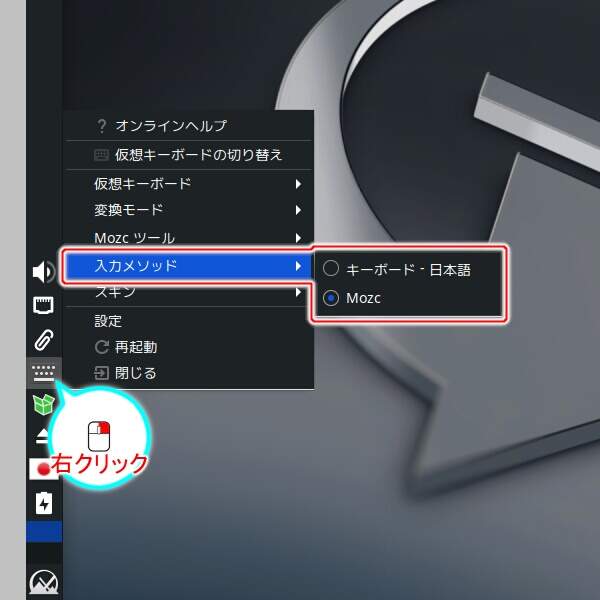
Task: Click the 変換モード menu label
Action: (129, 210)
